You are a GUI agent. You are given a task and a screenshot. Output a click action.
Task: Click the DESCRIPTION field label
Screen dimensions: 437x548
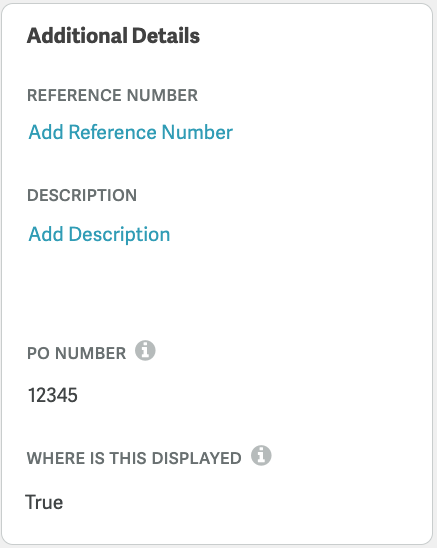[x=82, y=195]
